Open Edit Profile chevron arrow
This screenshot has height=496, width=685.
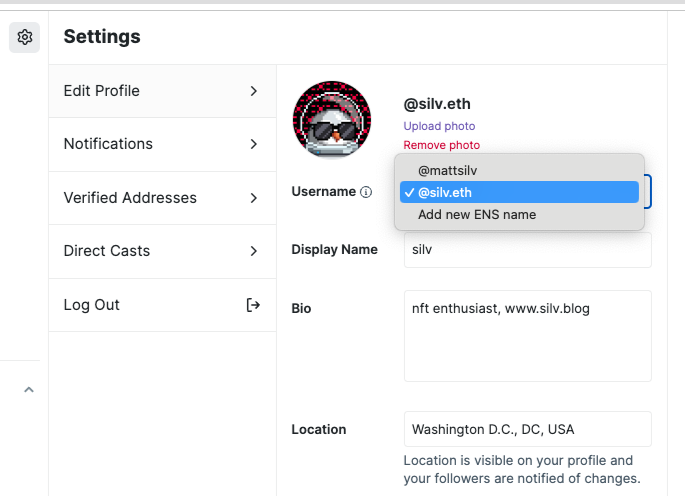(x=254, y=91)
